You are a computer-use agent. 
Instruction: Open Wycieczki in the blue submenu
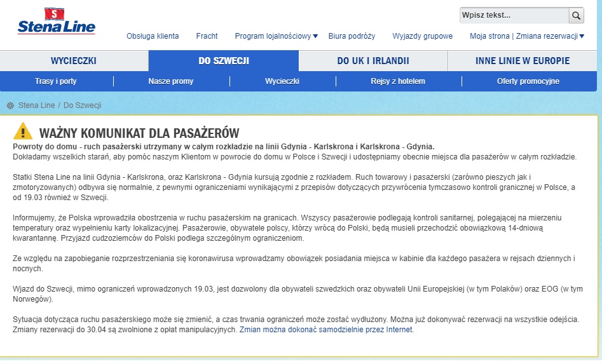pyautogui.click(x=282, y=81)
